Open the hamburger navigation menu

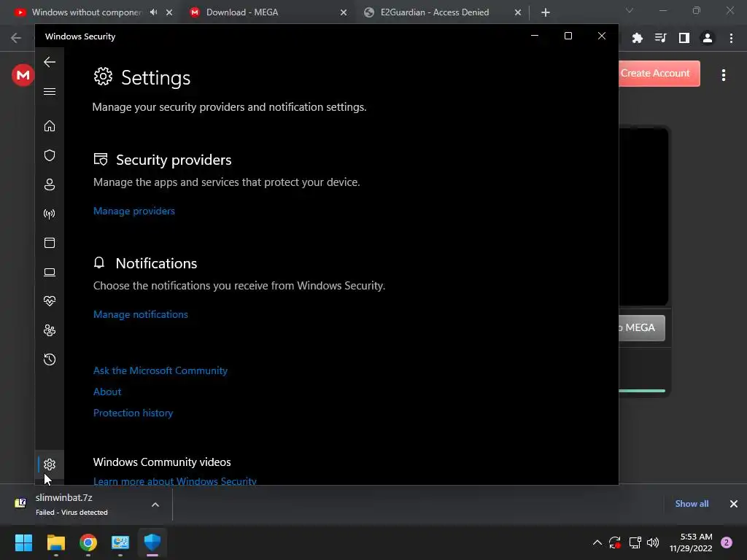pos(50,91)
